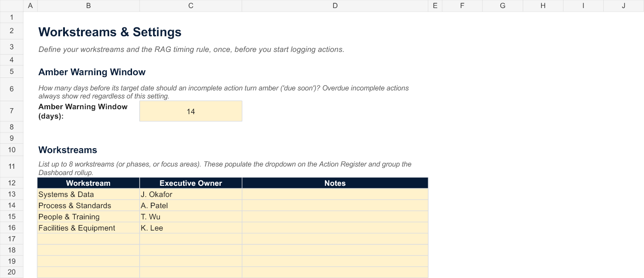The image size is (644, 278).
Task: Select the empty Workstream cell in row 17
Action: [88, 239]
